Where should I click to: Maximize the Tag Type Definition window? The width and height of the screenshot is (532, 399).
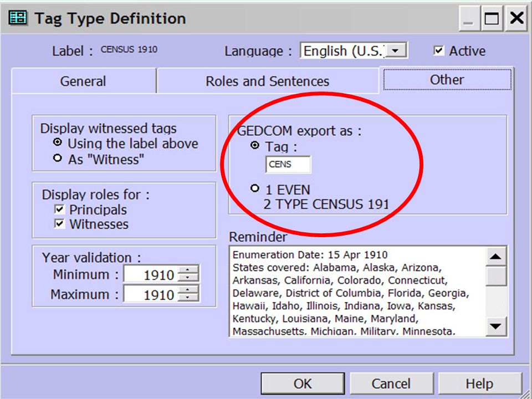click(492, 19)
